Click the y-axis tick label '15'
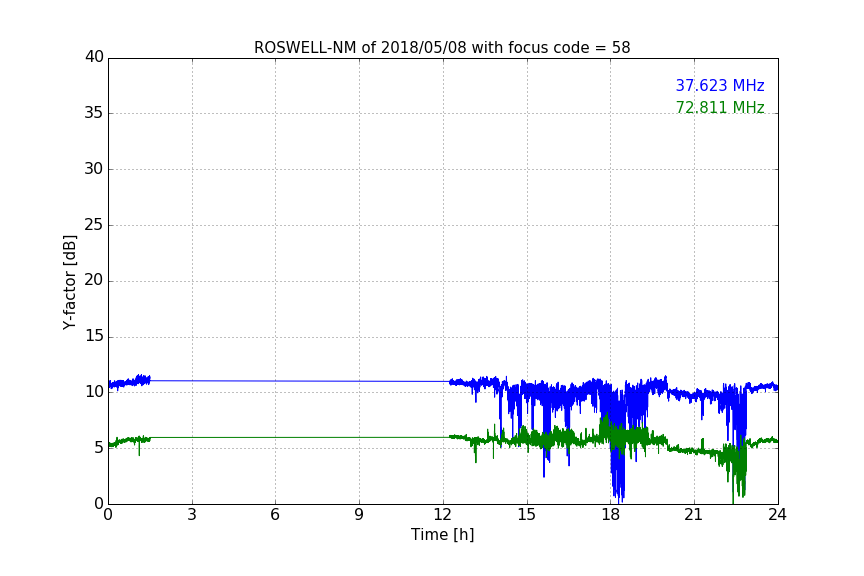 [94, 336]
